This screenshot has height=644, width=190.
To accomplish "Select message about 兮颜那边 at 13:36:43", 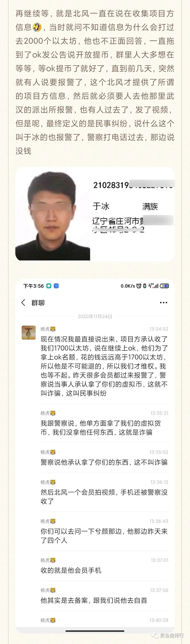I will pos(104,536).
